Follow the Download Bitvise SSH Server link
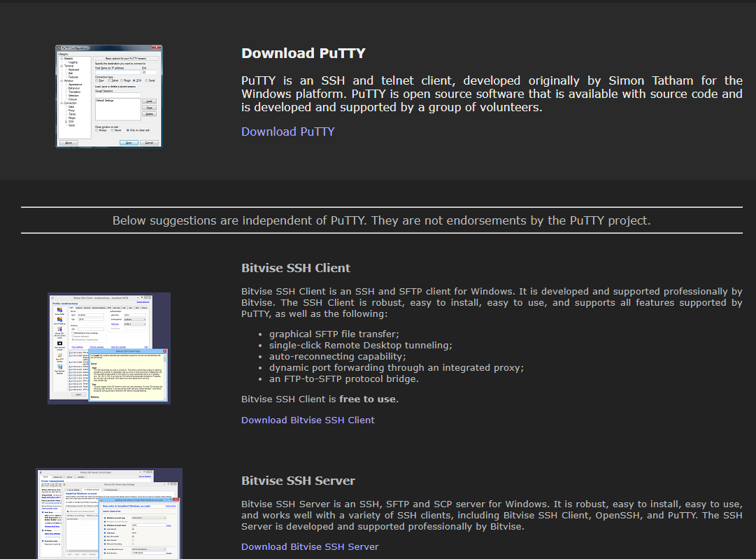The width and height of the screenshot is (756, 559). pyautogui.click(x=310, y=546)
